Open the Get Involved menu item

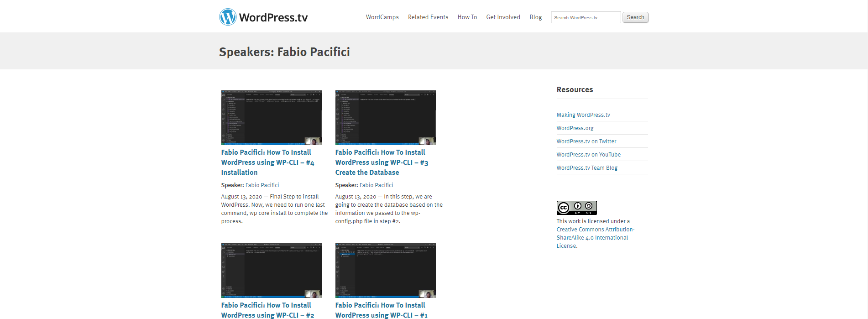point(503,17)
